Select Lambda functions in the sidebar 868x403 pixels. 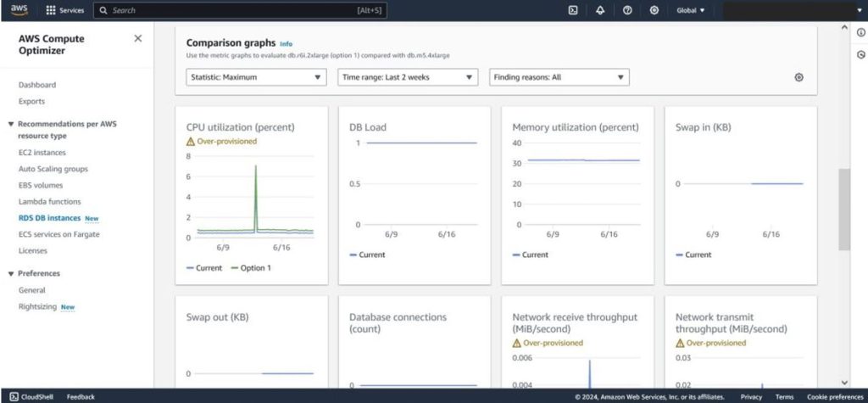pos(50,202)
